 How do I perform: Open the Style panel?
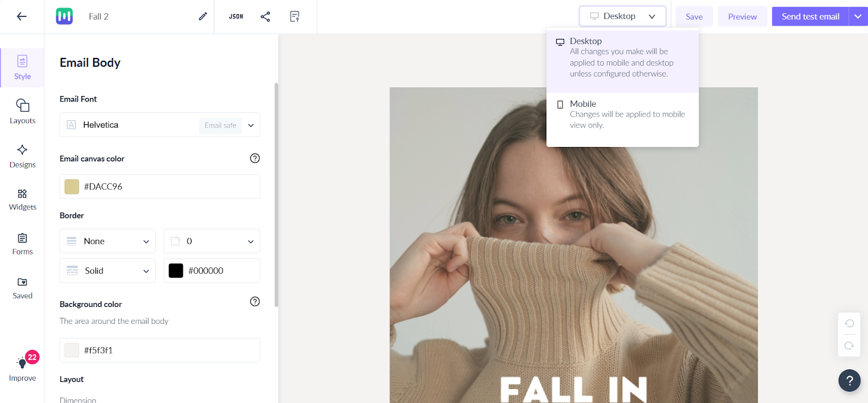(x=22, y=68)
